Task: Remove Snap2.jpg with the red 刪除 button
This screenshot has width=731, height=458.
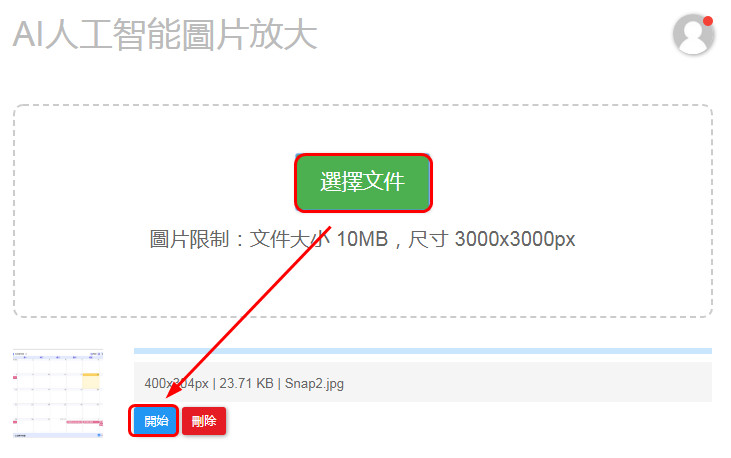Action: tap(204, 421)
